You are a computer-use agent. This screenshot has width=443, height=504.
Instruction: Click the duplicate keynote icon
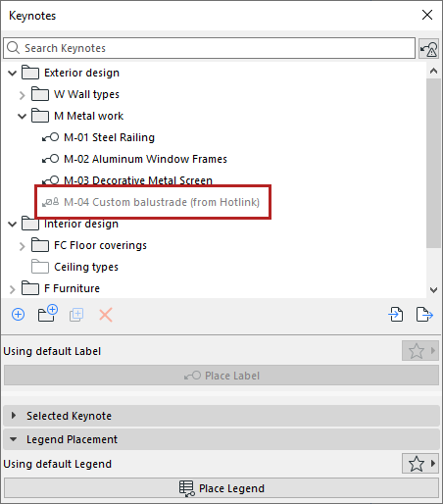[x=76, y=315]
